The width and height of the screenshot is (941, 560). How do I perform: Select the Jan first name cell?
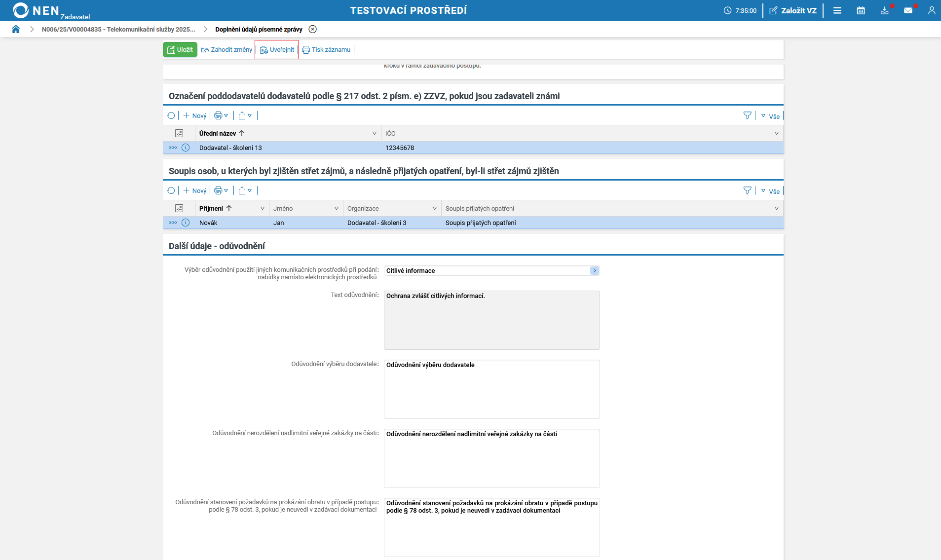[279, 223]
